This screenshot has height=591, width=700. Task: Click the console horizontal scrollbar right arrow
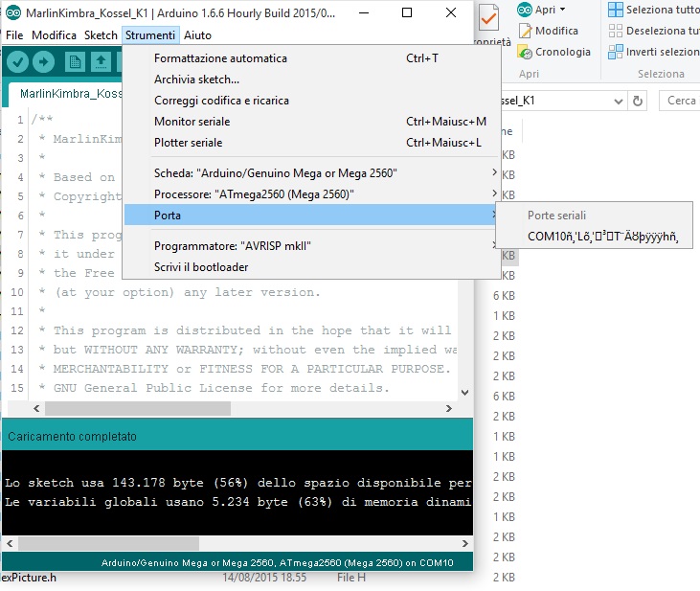464,544
